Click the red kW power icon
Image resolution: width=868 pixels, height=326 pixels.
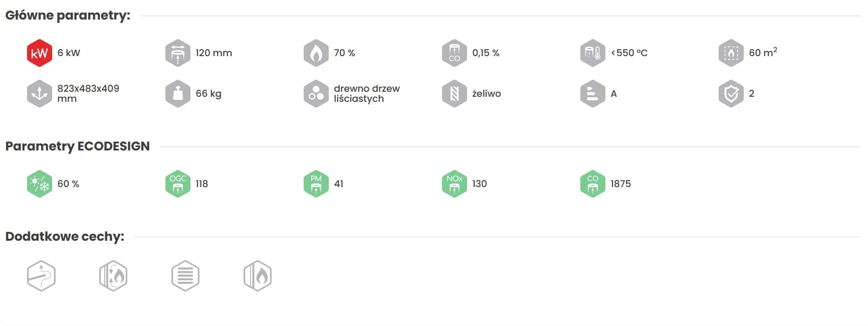click(40, 53)
